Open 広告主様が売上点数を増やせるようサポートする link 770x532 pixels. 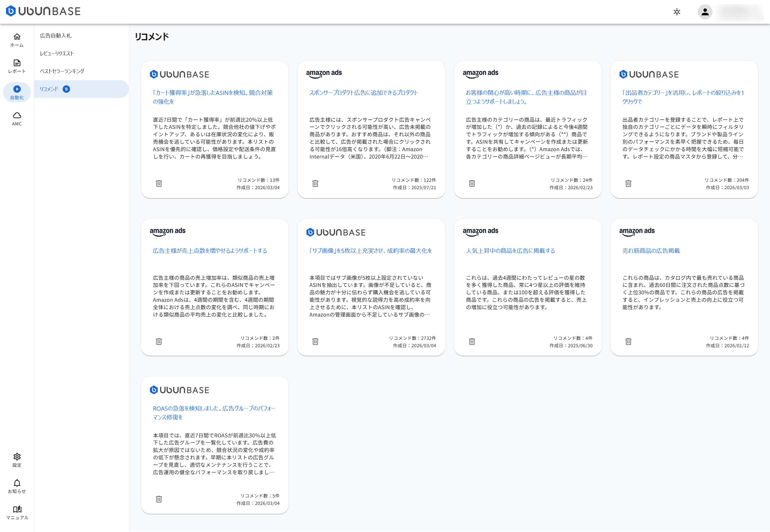(210, 251)
